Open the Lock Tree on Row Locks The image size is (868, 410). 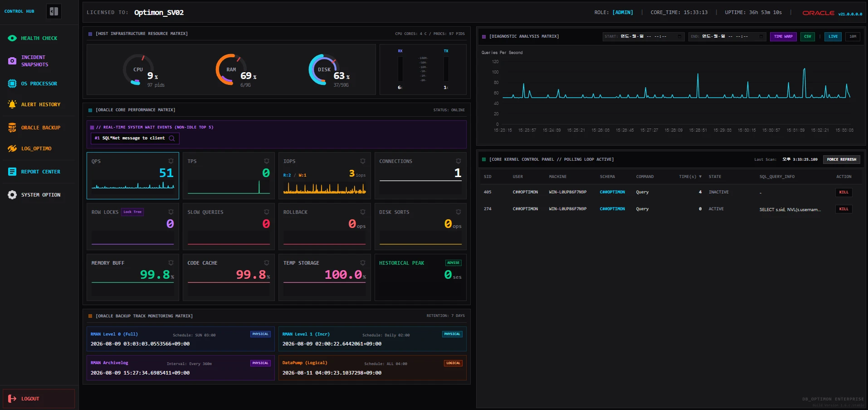[132, 212]
